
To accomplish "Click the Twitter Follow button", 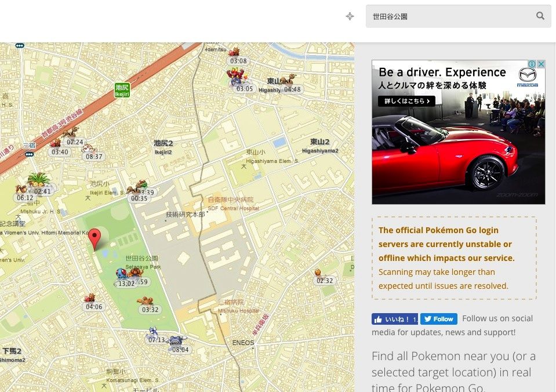I will click(439, 319).
